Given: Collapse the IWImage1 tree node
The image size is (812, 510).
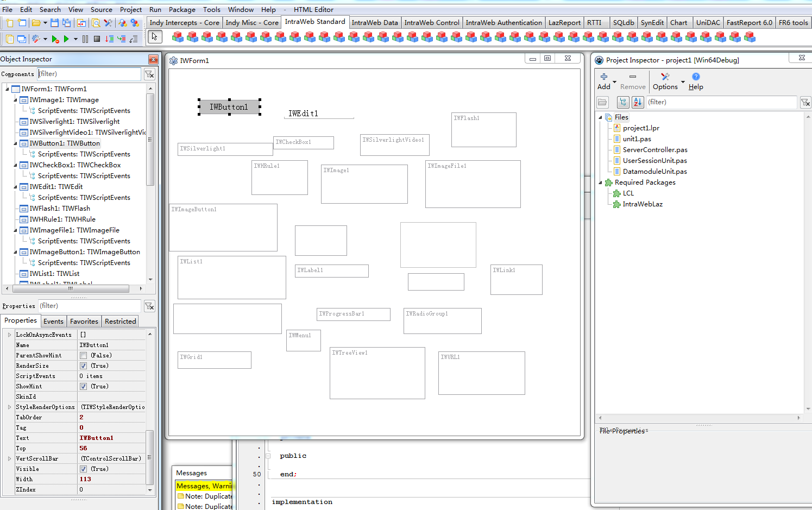Looking at the screenshot, I should click(x=15, y=100).
